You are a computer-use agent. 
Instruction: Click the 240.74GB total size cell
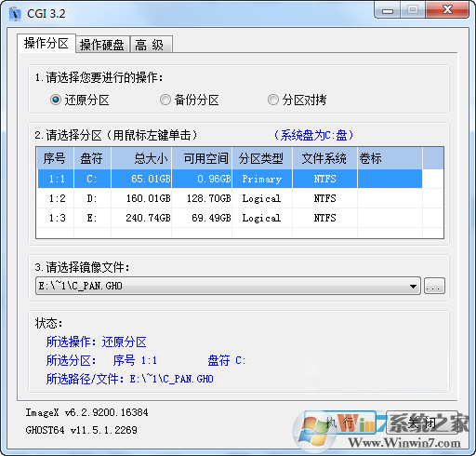click(141, 218)
